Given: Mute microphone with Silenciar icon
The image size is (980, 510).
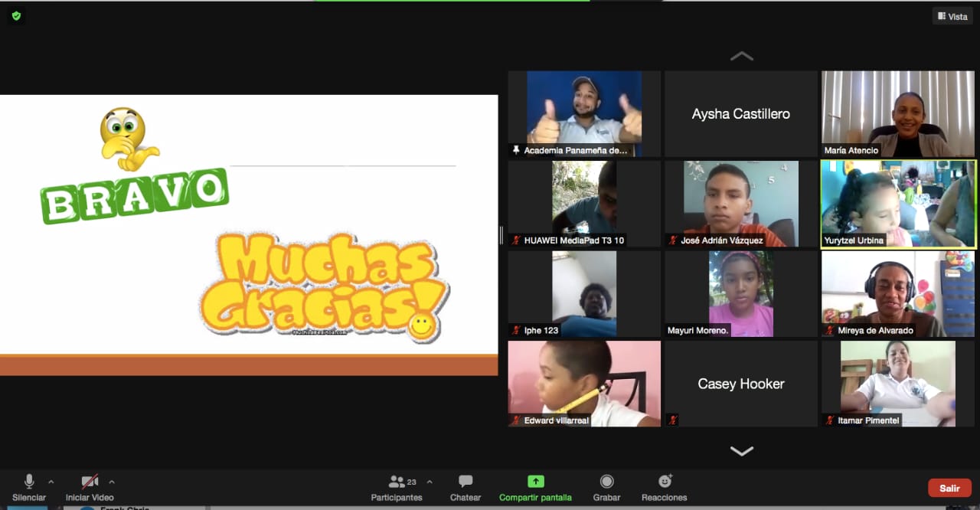Looking at the screenshot, I should [x=29, y=482].
